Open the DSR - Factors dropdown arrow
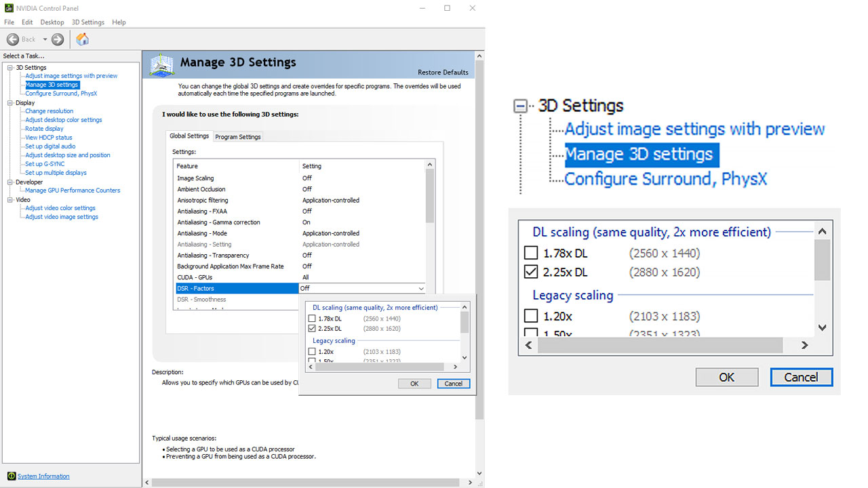Screen dimensions: 868x488 pyautogui.click(x=421, y=289)
